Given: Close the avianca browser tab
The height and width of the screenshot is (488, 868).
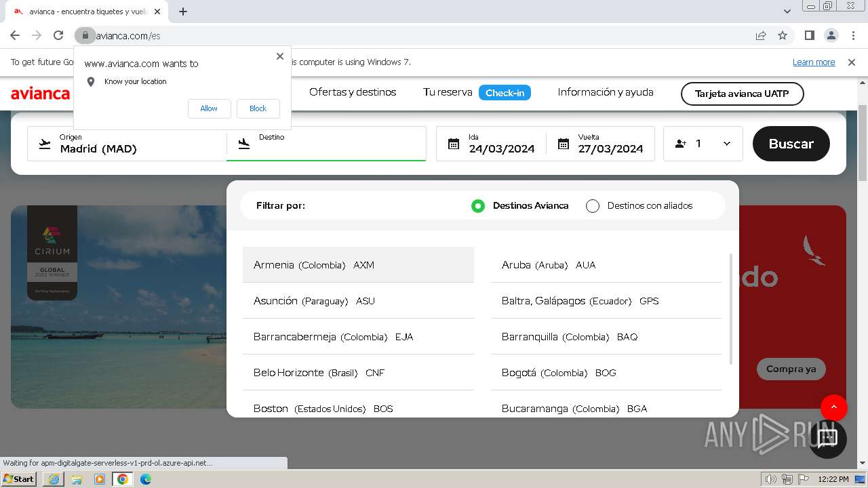Looking at the screenshot, I should [157, 12].
